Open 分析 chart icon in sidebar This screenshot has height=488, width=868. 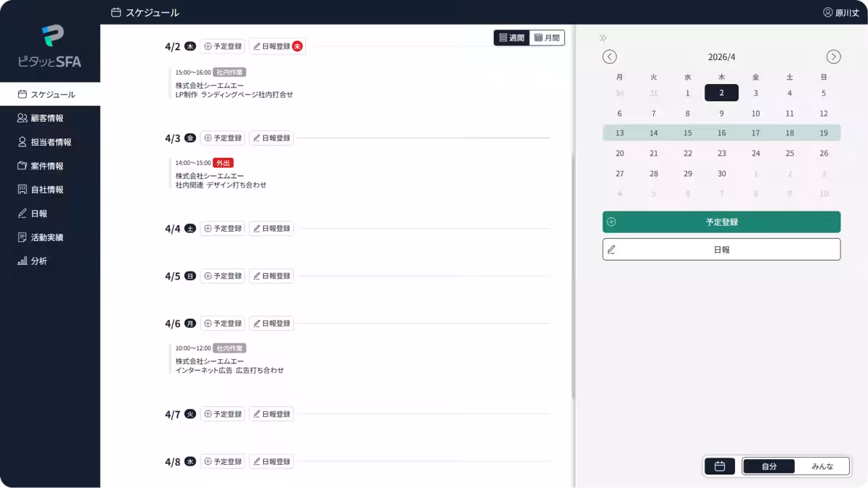pyautogui.click(x=22, y=261)
